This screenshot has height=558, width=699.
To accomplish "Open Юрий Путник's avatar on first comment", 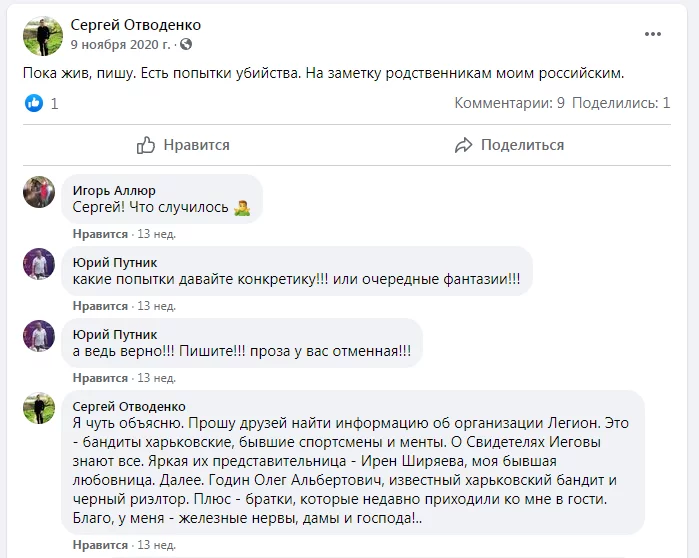I will [39, 264].
